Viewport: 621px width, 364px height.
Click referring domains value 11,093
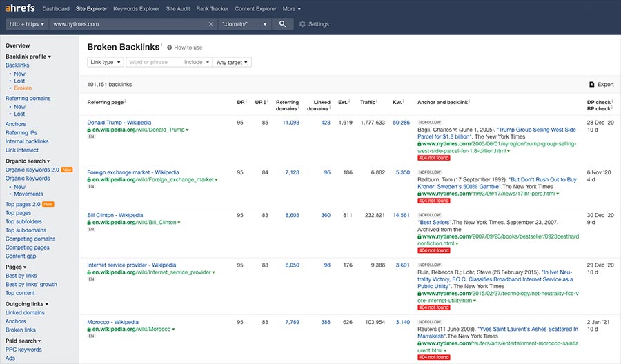[290, 123]
